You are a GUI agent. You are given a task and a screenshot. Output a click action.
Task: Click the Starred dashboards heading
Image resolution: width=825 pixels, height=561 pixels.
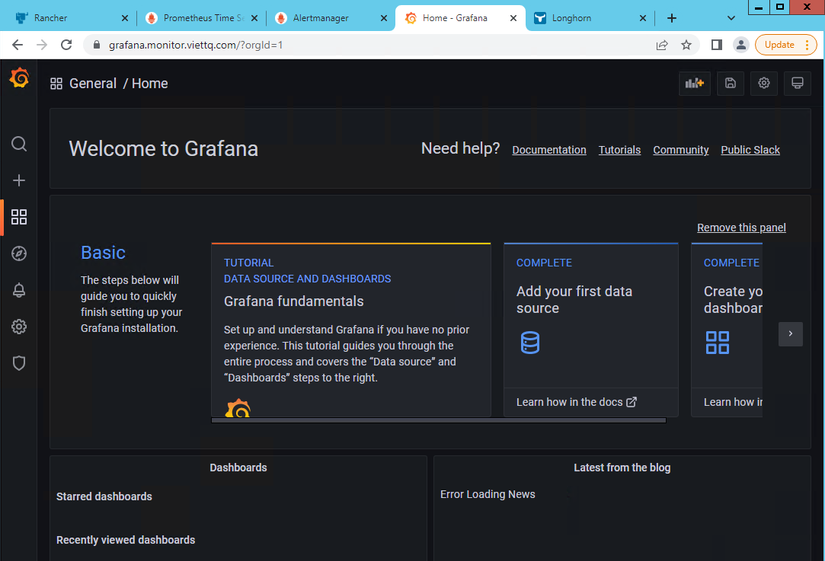[x=104, y=496]
